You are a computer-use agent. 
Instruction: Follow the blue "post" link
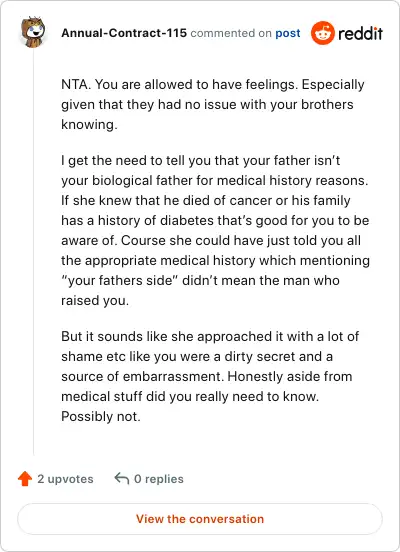coord(288,33)
